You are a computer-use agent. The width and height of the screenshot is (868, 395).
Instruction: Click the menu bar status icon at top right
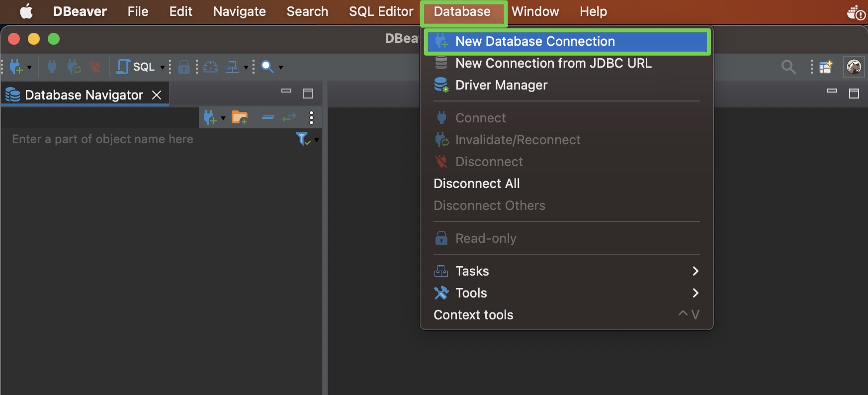coord(856,12)
